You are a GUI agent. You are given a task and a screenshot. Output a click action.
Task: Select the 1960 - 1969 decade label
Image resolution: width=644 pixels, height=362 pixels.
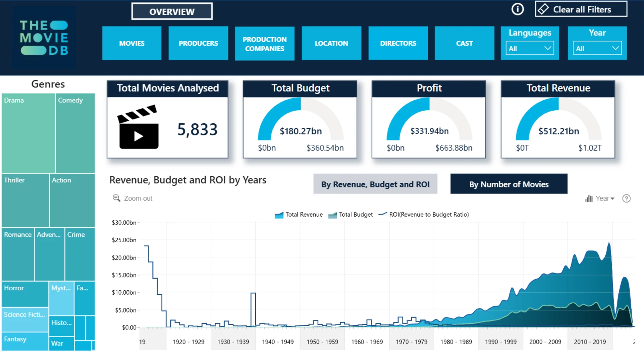click(367, 342)
